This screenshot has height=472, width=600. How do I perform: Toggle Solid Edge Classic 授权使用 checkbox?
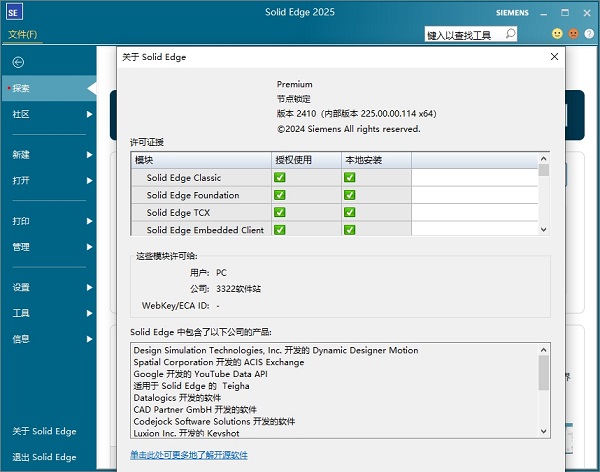point(280,178)
